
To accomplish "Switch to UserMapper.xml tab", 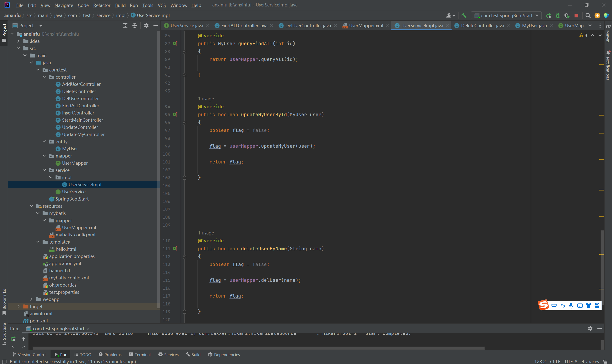I will (x=366, y=26).
